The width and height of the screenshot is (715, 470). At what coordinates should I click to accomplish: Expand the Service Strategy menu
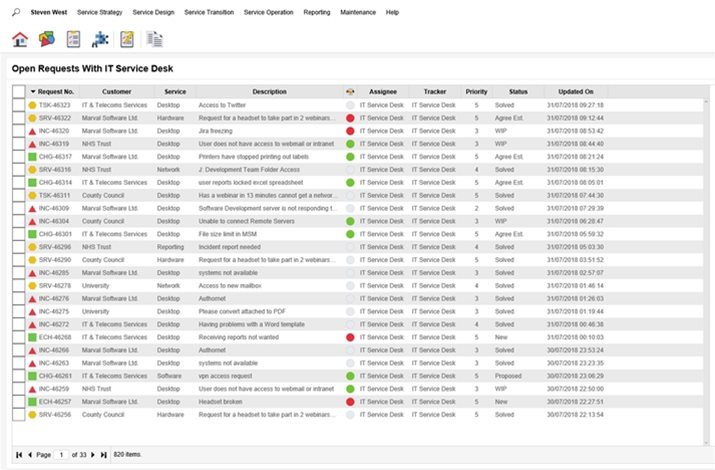click(100, 12)
